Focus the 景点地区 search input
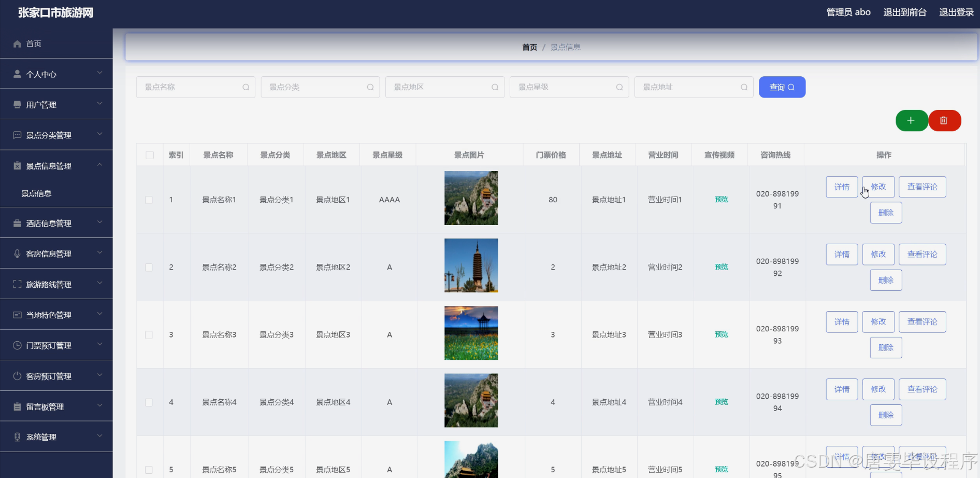Image resolution: width=980 pixels, height=478 pixels. tap(444, 87)
